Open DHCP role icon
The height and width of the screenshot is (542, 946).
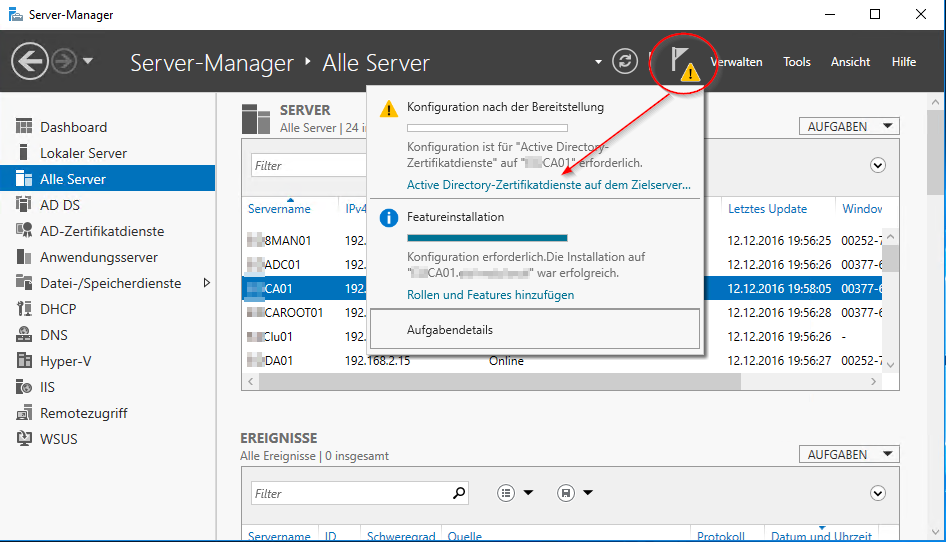coord(24,308)
